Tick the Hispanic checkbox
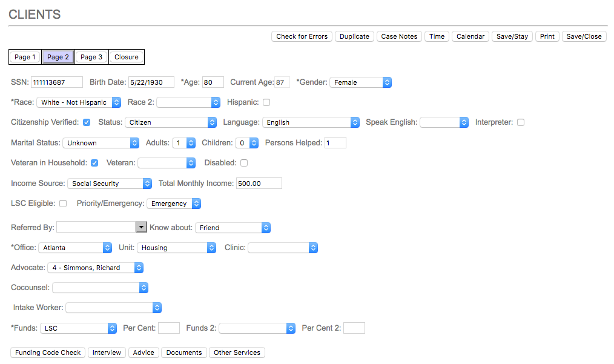Screen dimensions: 614x364 coord(266,102)
